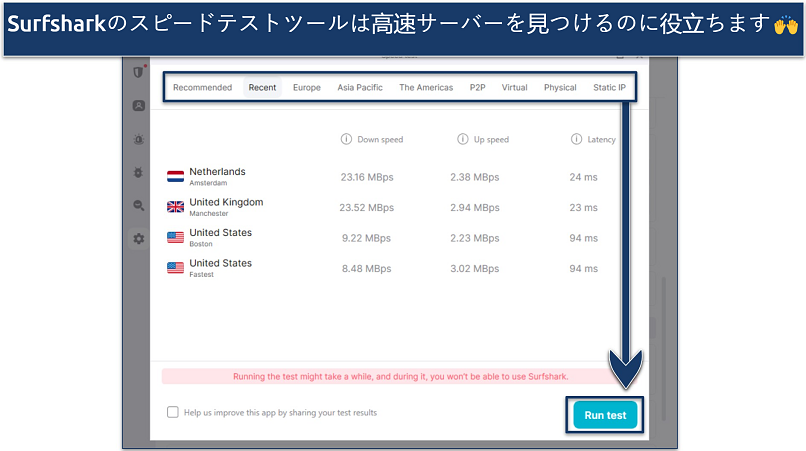This screenshot has height=451, width=806.
Task: Switch to the Recommended tab
Action: (x=202, y=88)
